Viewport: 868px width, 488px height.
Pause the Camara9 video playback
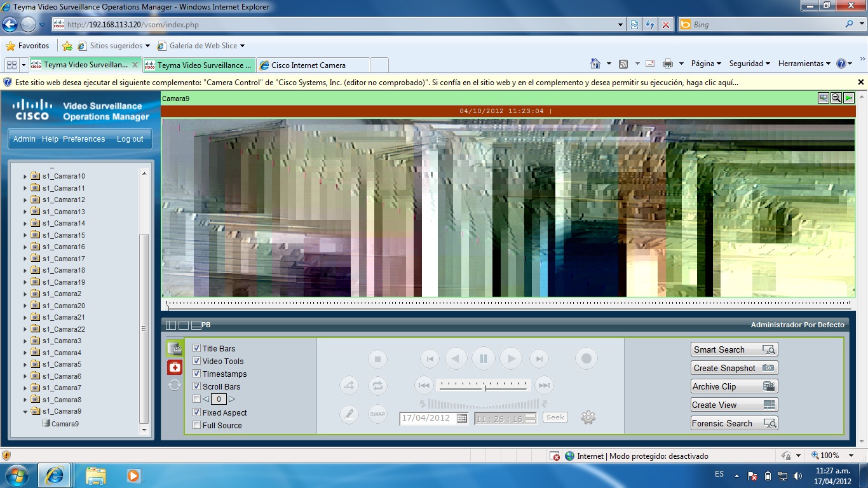pos(484,359)
